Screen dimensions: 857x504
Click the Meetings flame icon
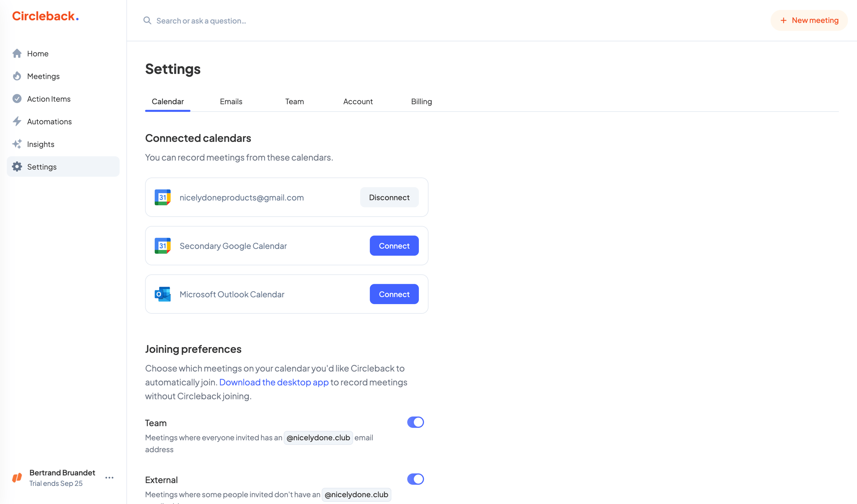(x=17, y=76)
